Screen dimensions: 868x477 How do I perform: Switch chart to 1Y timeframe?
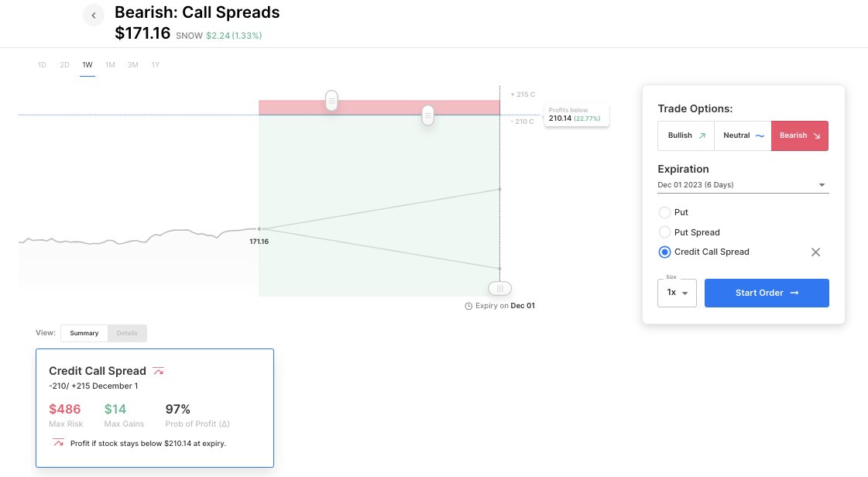pyautogui.click(x=156, y=65)
